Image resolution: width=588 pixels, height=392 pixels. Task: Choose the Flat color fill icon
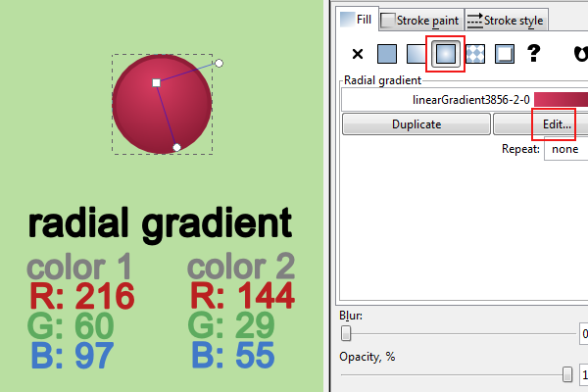point(387,54)
